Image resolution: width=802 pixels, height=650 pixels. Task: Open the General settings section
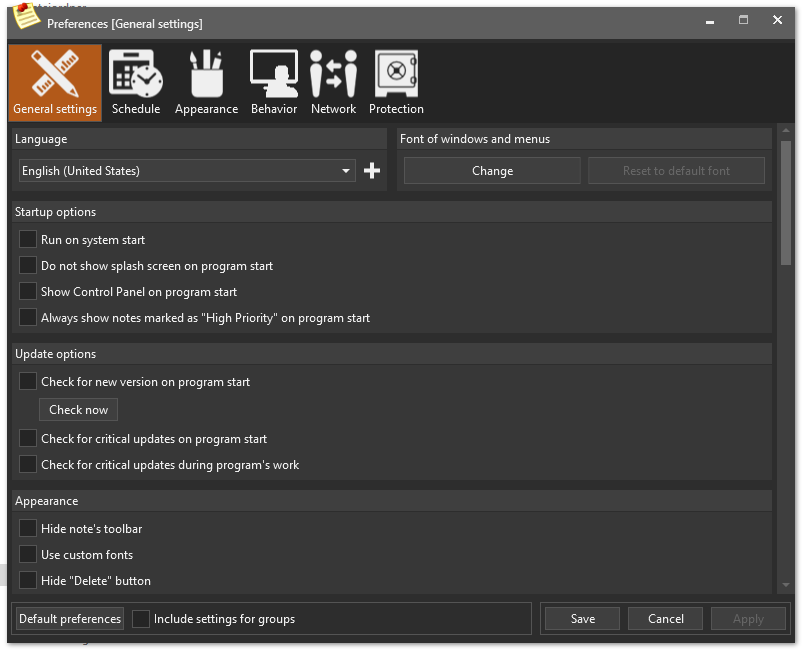point(55,83)
